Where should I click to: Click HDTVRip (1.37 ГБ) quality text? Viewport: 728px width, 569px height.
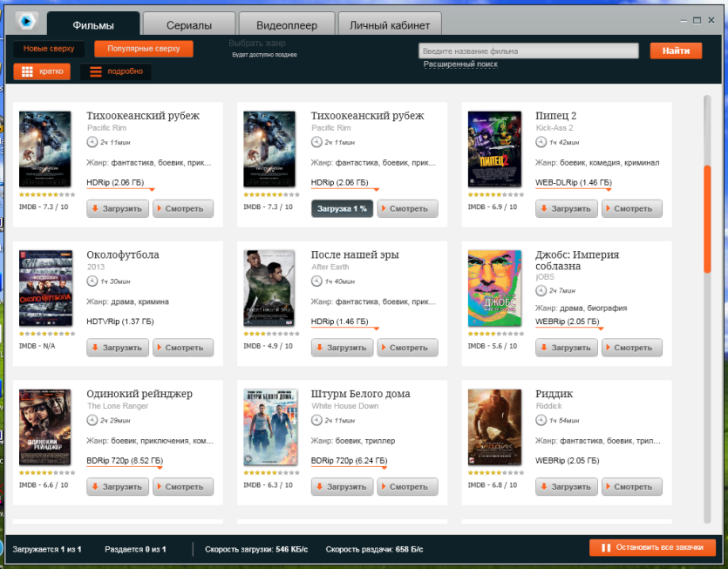point(119,322)
